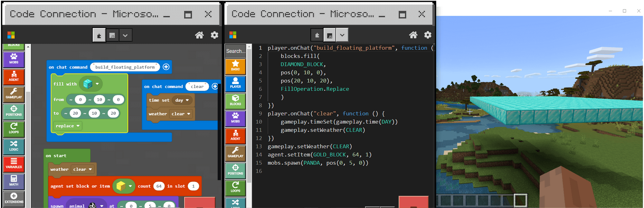Open replace fill operation dropdown
The height and width of the screenshot is (208, 644).
68,126
